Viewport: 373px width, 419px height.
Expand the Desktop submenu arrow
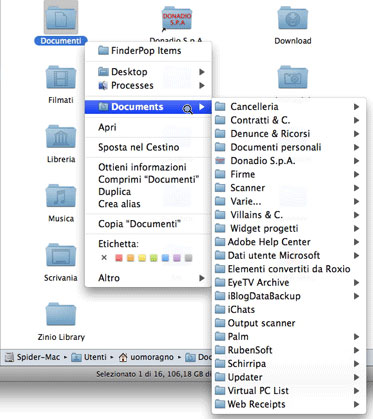202,72
